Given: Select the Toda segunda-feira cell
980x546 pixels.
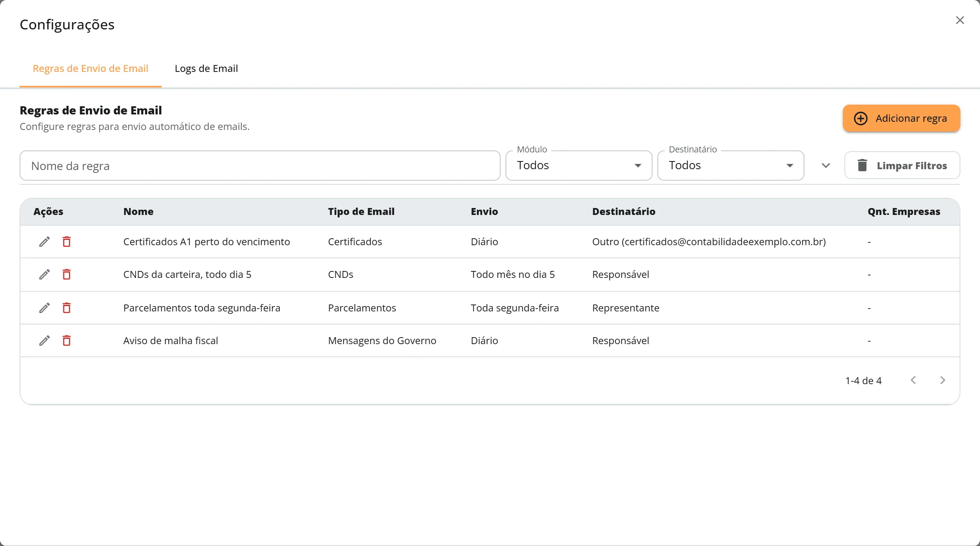Looking at the screenshot, I should 514,308.
